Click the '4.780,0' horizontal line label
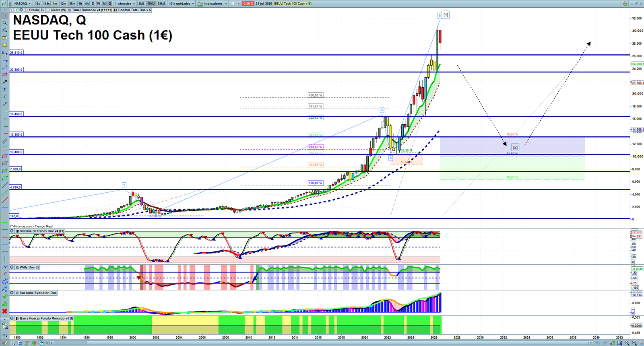 pos(16,187)
